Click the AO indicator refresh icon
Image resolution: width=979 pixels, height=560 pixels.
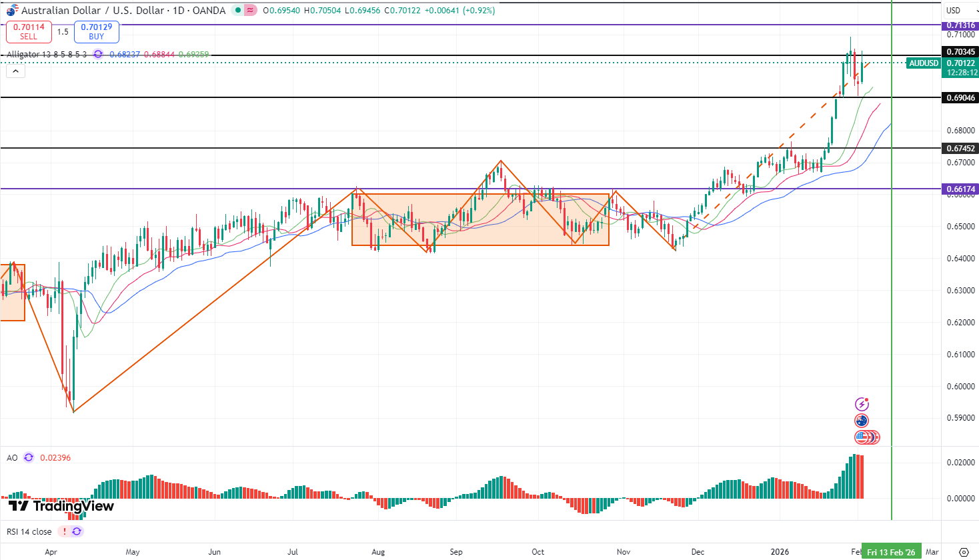pos(29,457)
